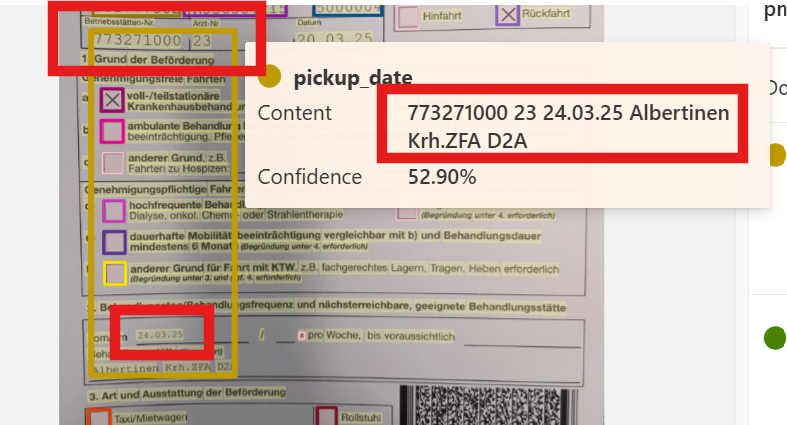Select the green field marker in right panel

(x=774, y=338)
